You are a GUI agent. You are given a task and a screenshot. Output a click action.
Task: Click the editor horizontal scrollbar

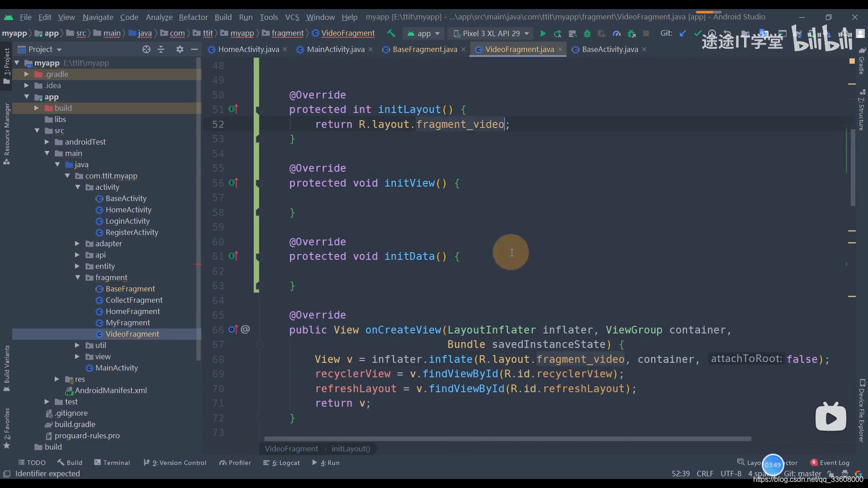[507, 438]
